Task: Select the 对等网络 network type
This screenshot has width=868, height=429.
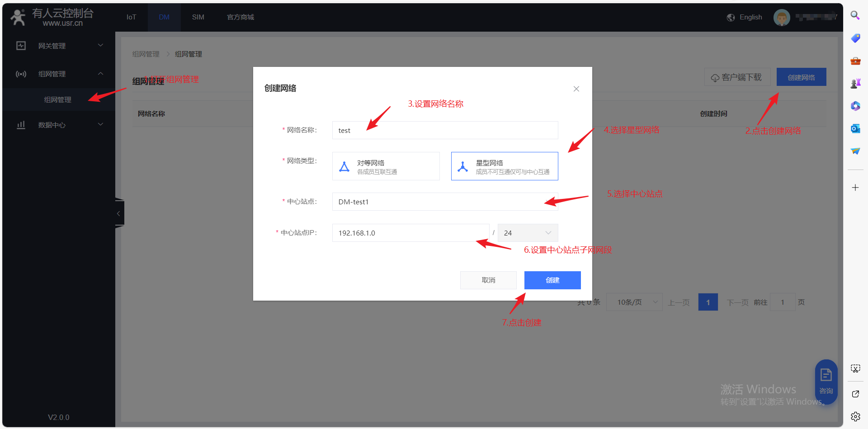Action: coord(386,166)
